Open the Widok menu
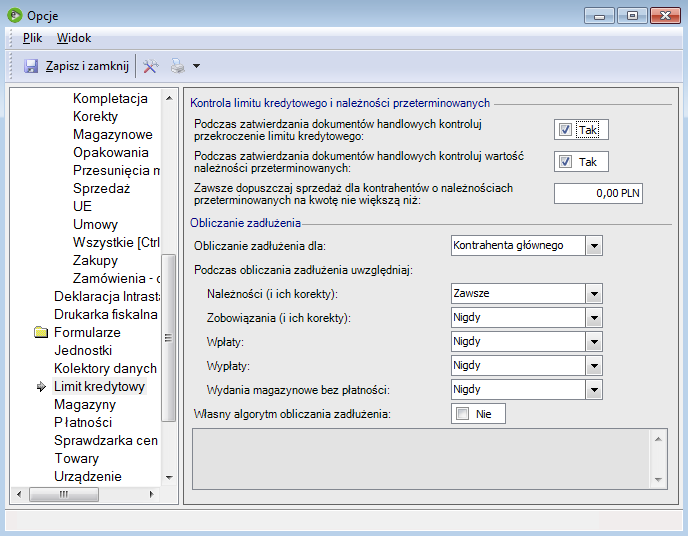 pos(74,38)
